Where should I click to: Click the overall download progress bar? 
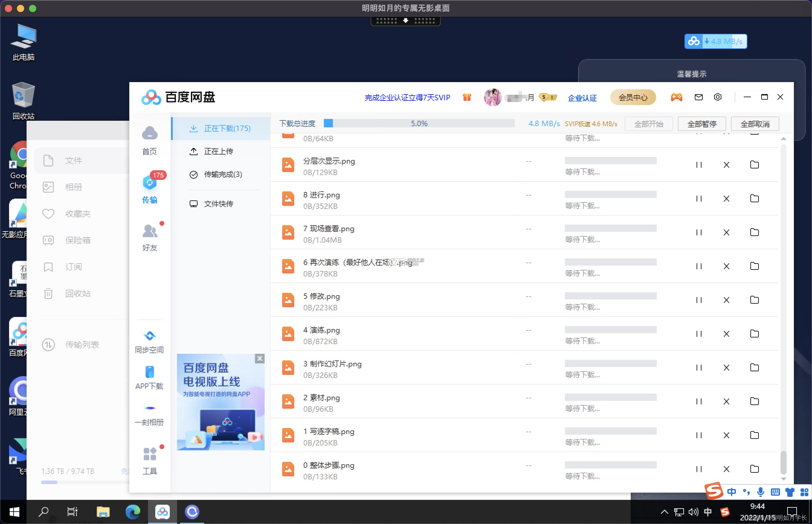point(419,123)
